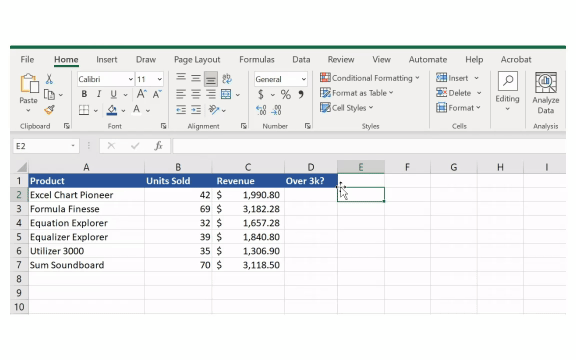
Task: Apply the Fill Color bucket
Action: pos(112,110)
